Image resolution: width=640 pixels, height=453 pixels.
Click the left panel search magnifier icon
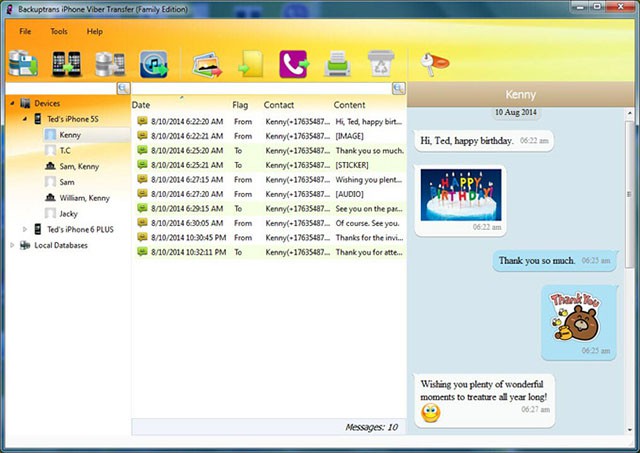pyautogui.click(x=123, y=89)
